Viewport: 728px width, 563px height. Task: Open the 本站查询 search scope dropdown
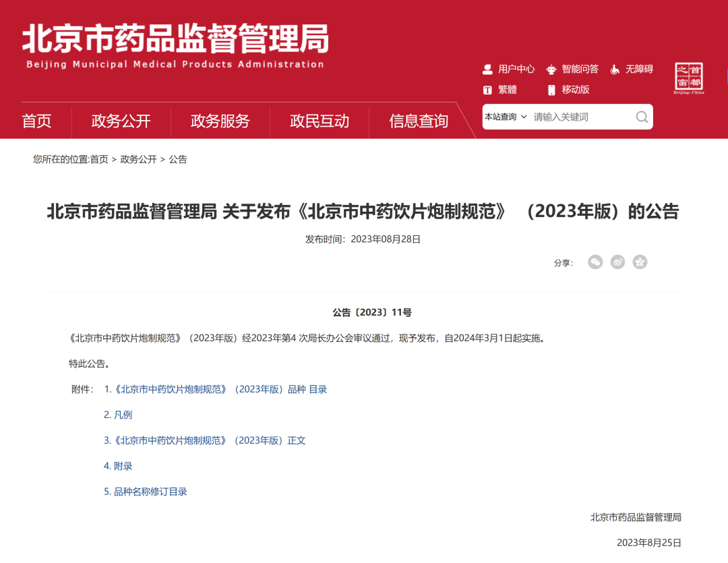[x=505, y=117]
